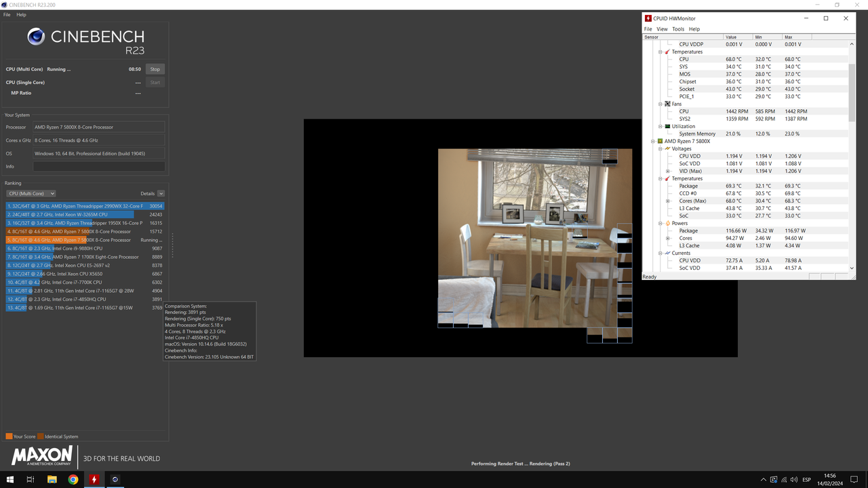Image resolution: width=868 pixels, height=488 pixels.
Task: Select the Ryzen 7 1700X ranking entry
Action: (x=85, y=257)
